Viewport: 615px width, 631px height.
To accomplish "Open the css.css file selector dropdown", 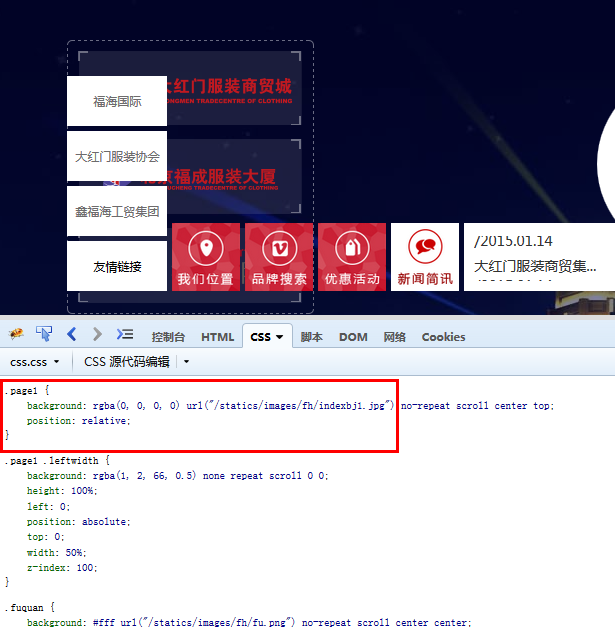I will pos(35,362).
